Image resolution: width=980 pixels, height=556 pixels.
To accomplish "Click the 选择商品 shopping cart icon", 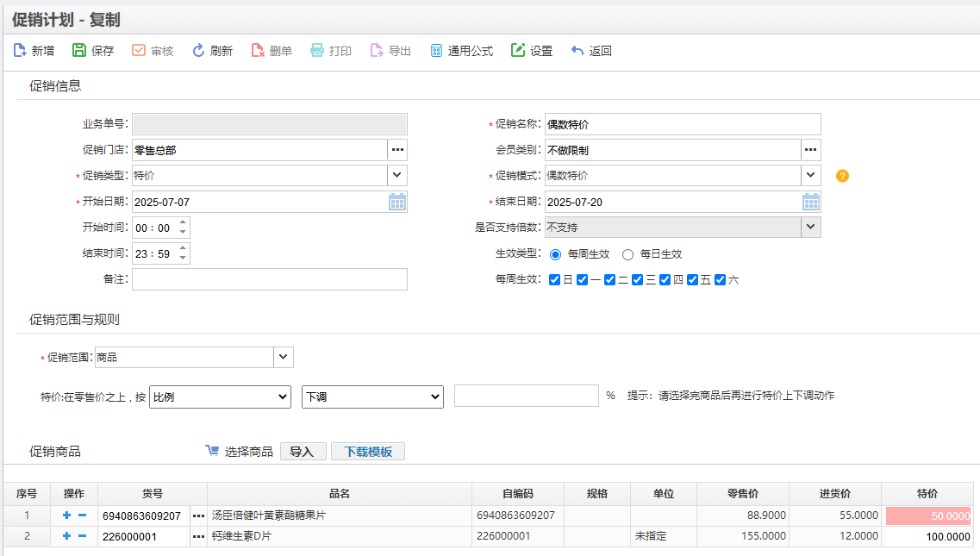I will click(213, 451).
